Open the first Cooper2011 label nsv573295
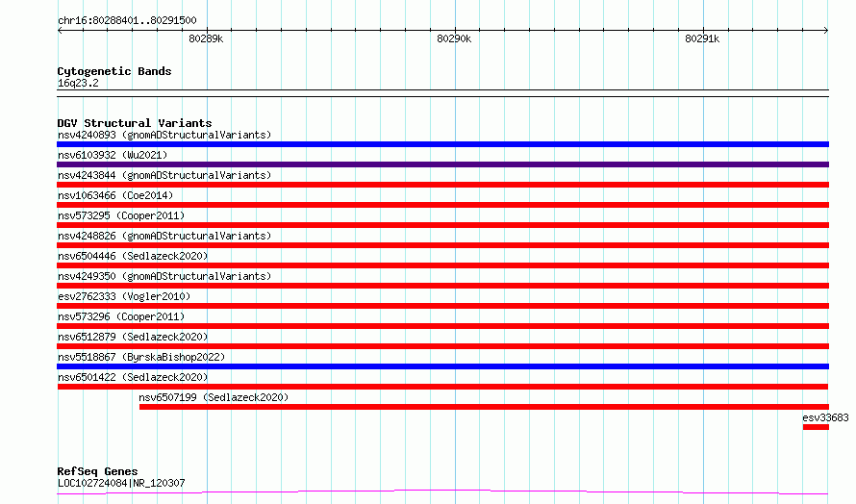856x504 pixels. point(121,215)
